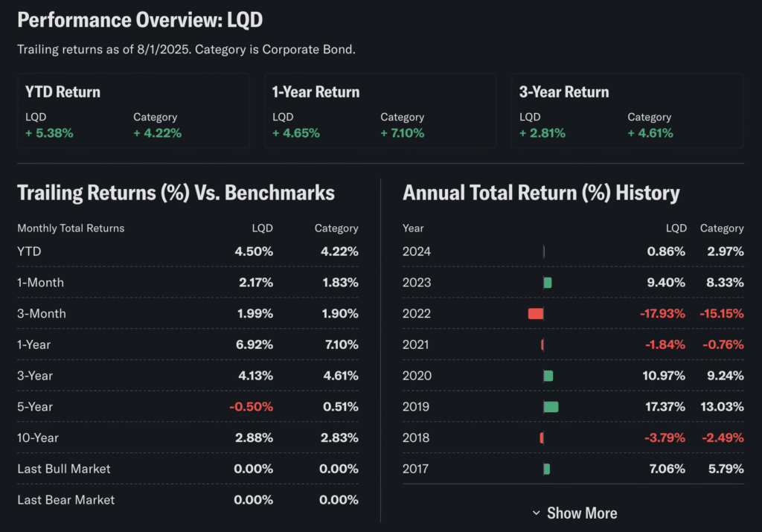This screenshot has height=532, width=762.
Task: Click the red bar for 2022
Action: coord(536,314)
